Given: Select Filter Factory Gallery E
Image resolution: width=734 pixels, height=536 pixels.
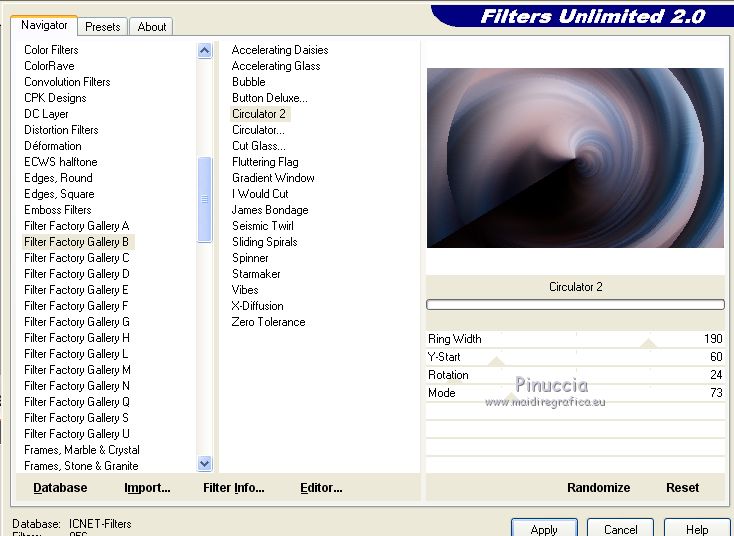Looking at the screenshot, I should click(76, 289).
